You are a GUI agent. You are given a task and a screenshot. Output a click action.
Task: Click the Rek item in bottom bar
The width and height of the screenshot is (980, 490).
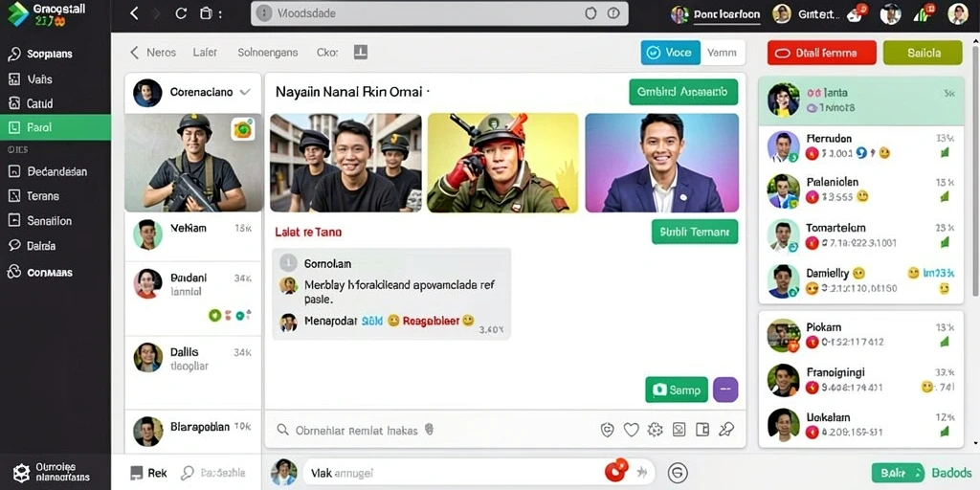(148, 473)
